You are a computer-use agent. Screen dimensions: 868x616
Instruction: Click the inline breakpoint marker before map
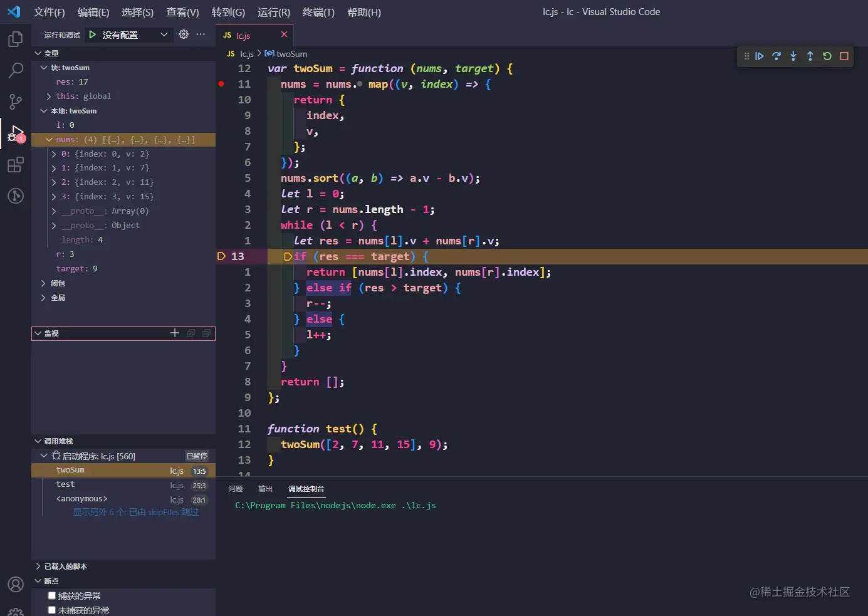point(360,84)
